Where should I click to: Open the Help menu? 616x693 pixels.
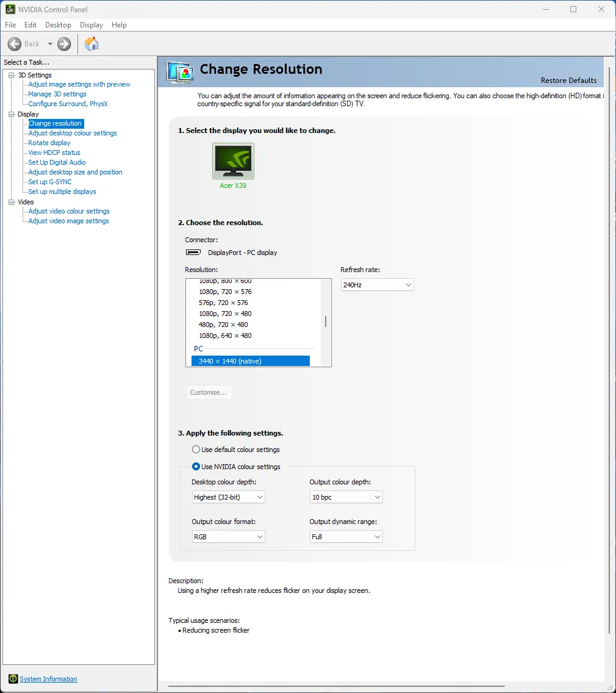(119, 25)
